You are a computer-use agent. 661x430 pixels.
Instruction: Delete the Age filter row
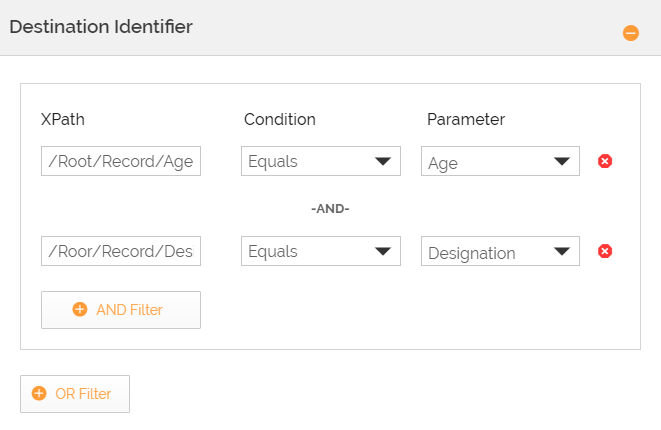tap(604, 161)
